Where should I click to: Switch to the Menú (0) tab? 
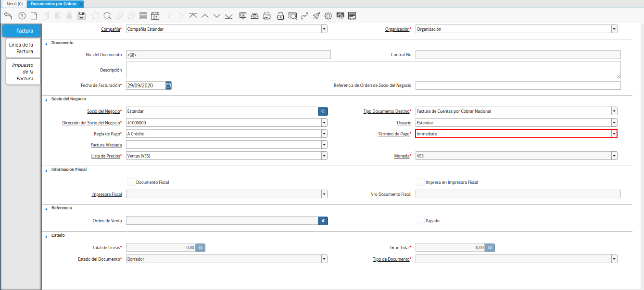point(14,3)
